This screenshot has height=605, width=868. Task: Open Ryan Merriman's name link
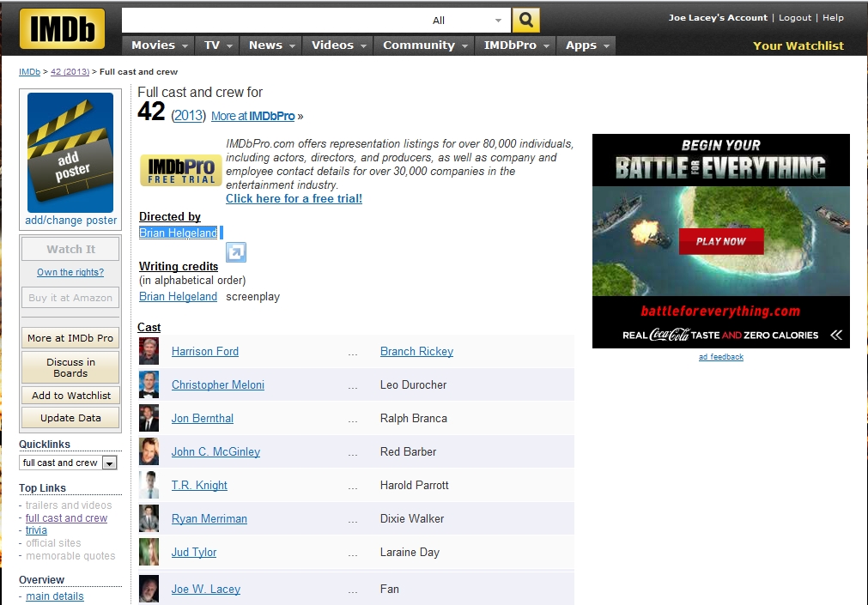tap(209, 518)
